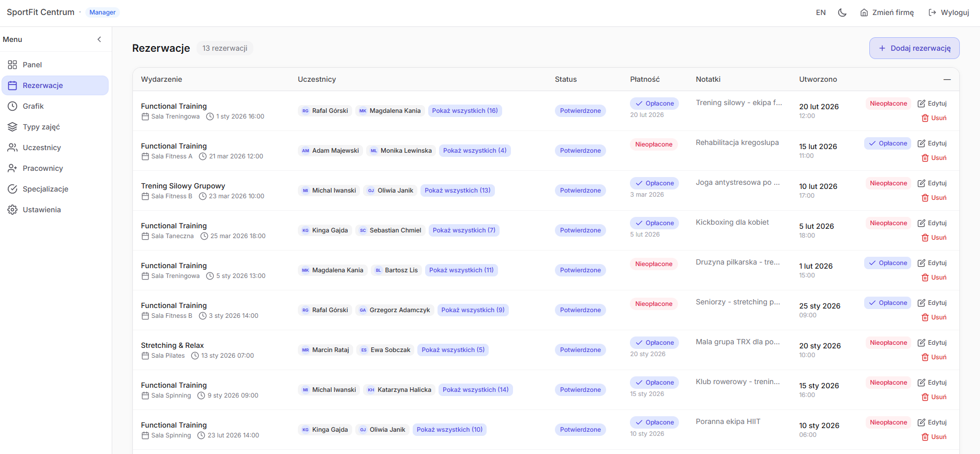The height and width of the screenshot is (454, 980).
Task: Switch the language to EN
Action: 821,12
